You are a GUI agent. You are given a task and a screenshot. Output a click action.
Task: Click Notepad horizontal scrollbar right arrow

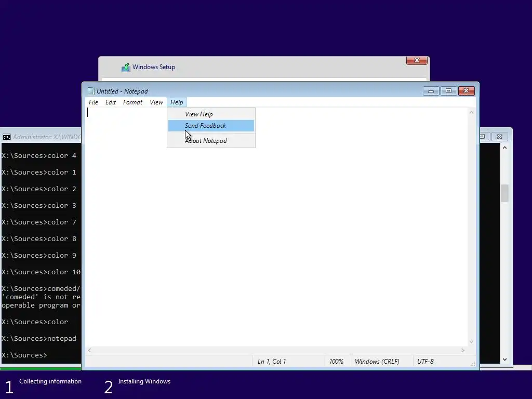[x=463, y=350]
